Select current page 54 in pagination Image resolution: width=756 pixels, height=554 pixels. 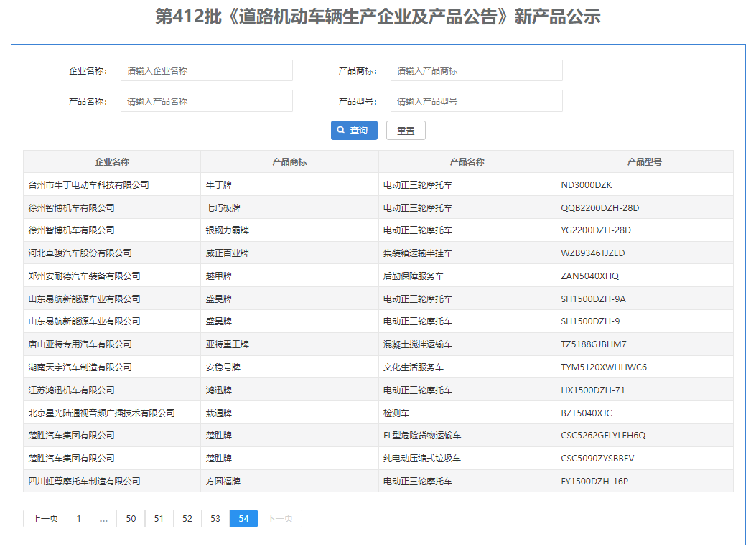[x=243, y=518]
